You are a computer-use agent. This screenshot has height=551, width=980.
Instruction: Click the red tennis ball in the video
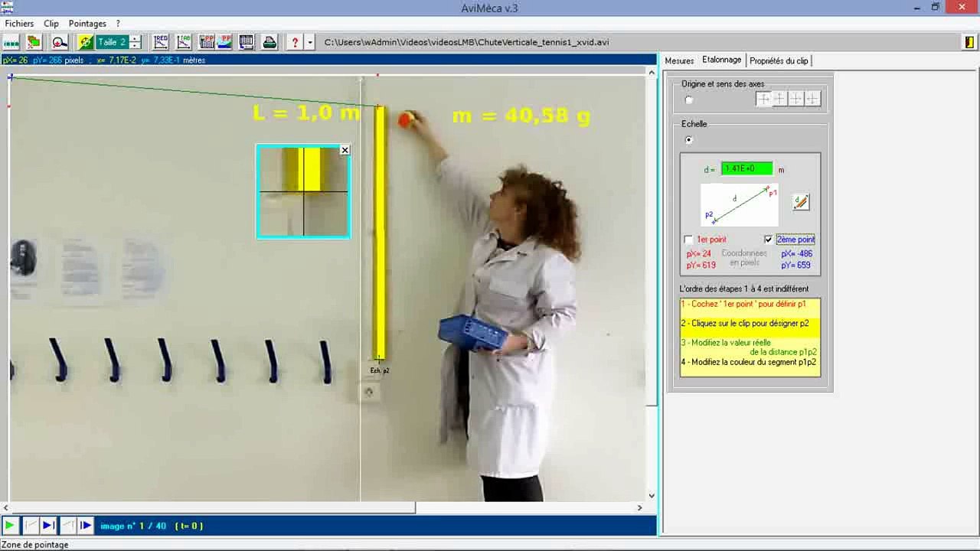pos(406,119)
